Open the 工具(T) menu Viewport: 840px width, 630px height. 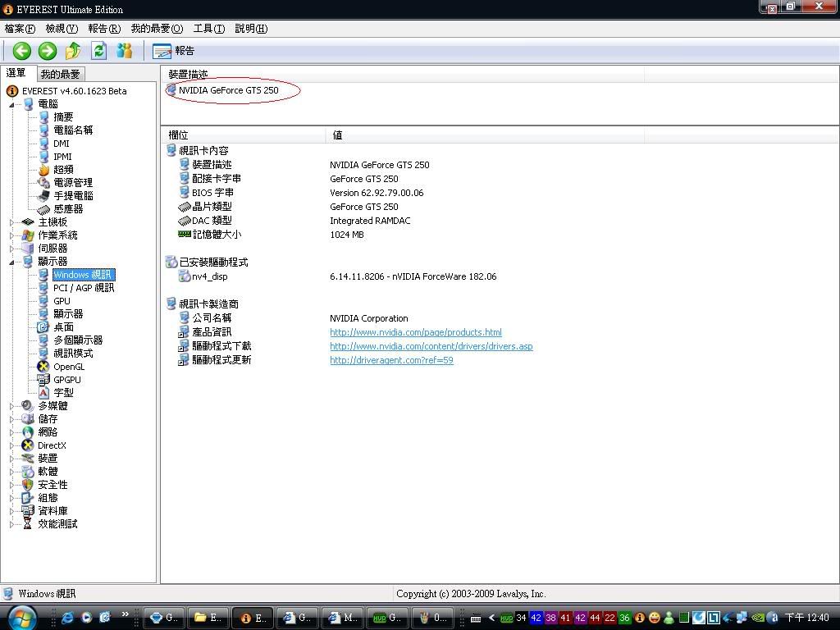[208, 29]
